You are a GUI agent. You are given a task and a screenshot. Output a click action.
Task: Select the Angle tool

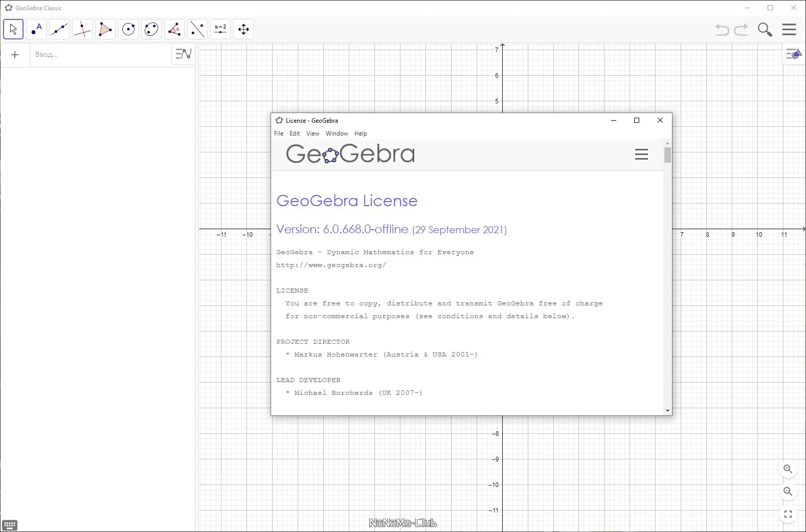tap(174, 29)
